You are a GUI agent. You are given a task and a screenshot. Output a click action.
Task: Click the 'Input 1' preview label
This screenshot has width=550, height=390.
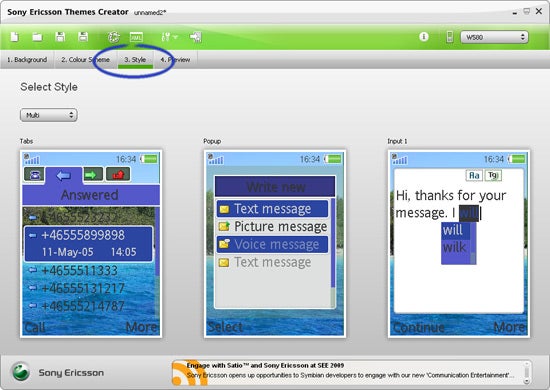(x=397, y=141)
